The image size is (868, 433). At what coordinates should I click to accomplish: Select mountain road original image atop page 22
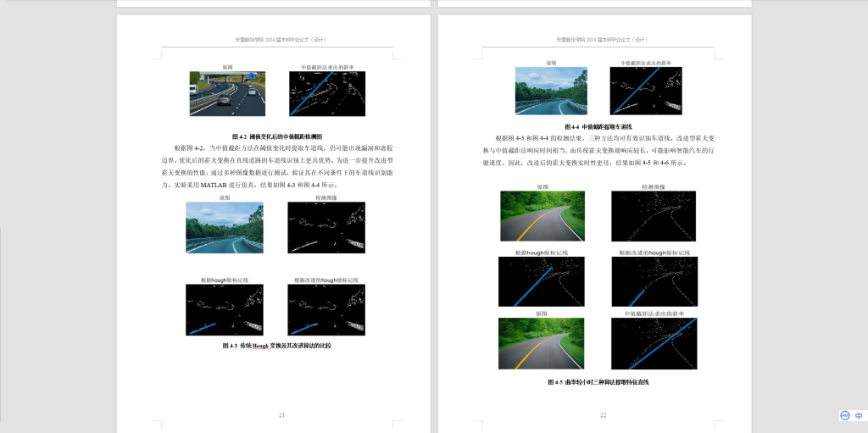pos(551,91)
